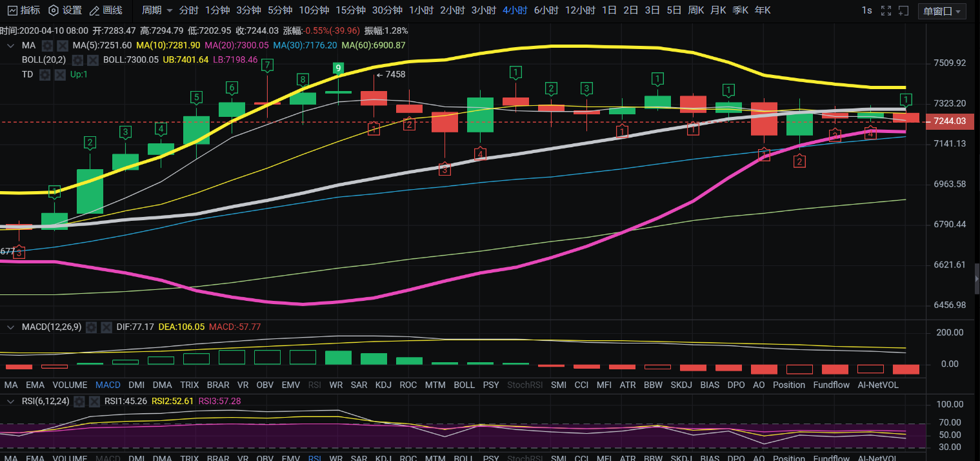Open 设置 chart settings
Viewport: 980px width, 461px height.
click(x=65, y=10)
